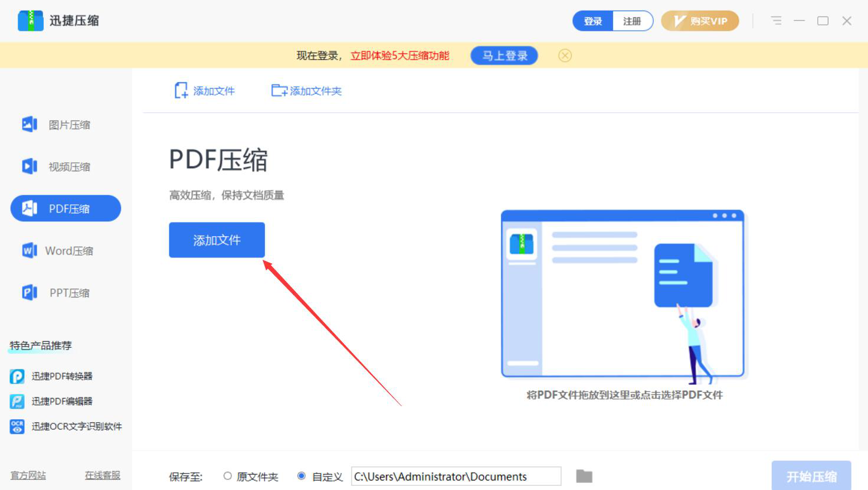The width and height of the screenshot is (868, 490).
Task: Click the 马上登录 banner button
Action: [x=505, y=55]
